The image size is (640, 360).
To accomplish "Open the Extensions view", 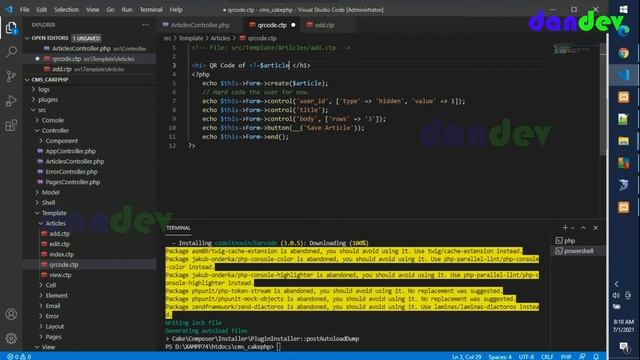I will click(11, 125).
